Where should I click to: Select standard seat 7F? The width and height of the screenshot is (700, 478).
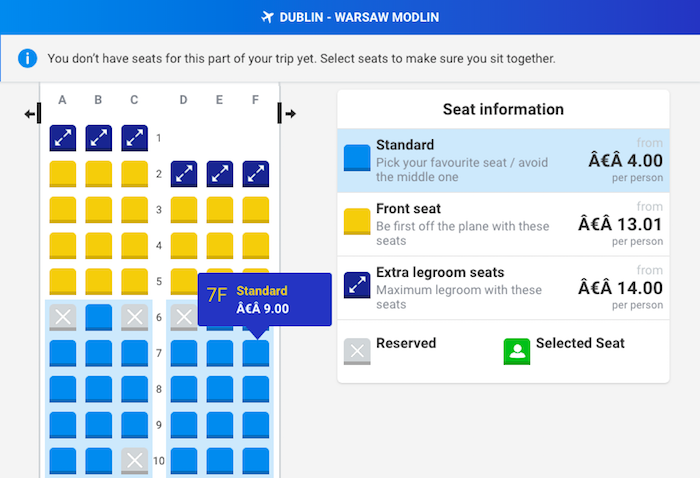pos(256,353)
